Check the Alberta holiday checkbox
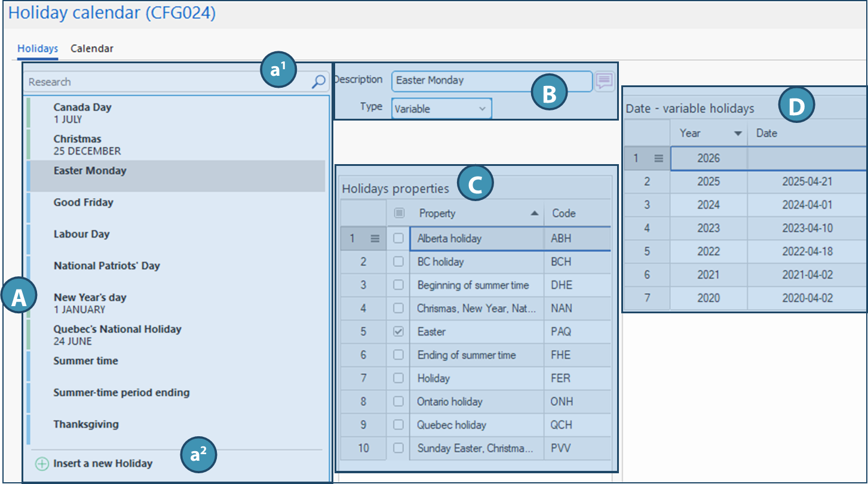868x484 pixels. [398, 239]
